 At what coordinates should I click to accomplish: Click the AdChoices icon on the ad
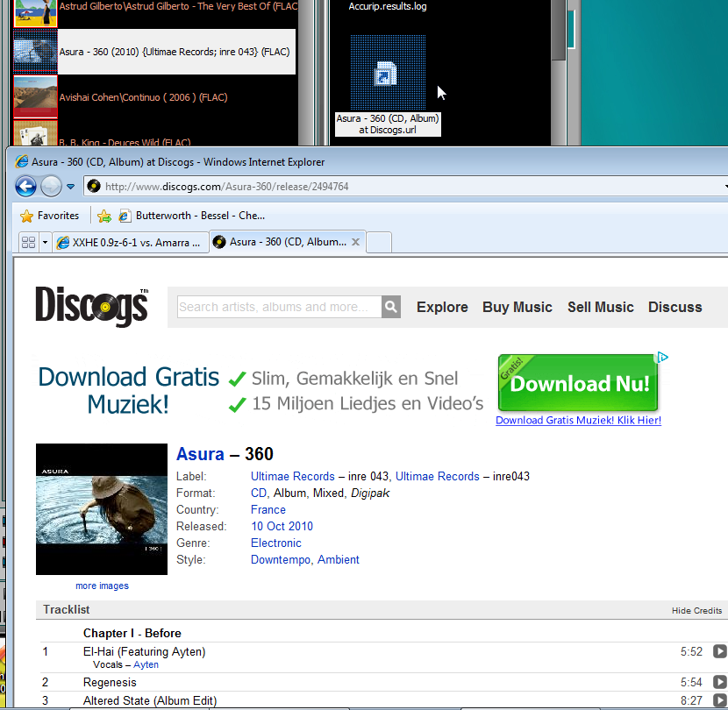coord(663,358)
